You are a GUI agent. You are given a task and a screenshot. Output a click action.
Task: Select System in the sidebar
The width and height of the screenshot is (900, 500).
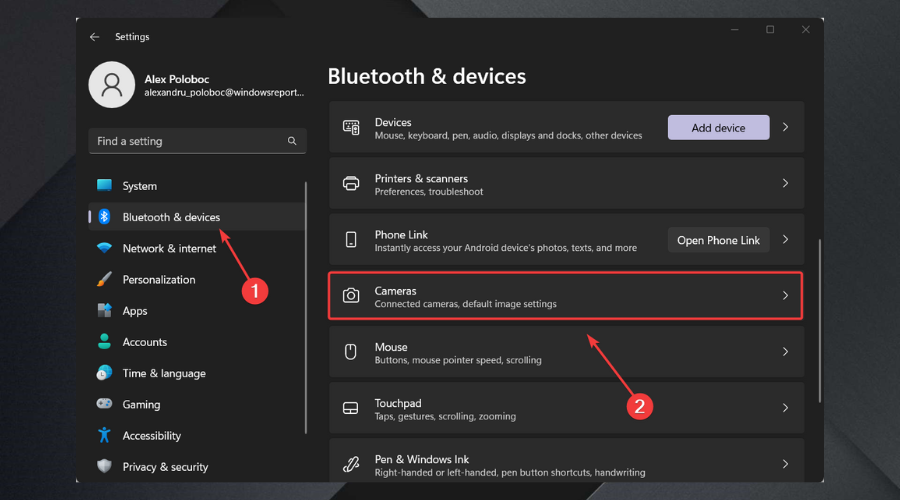(197, 185)
